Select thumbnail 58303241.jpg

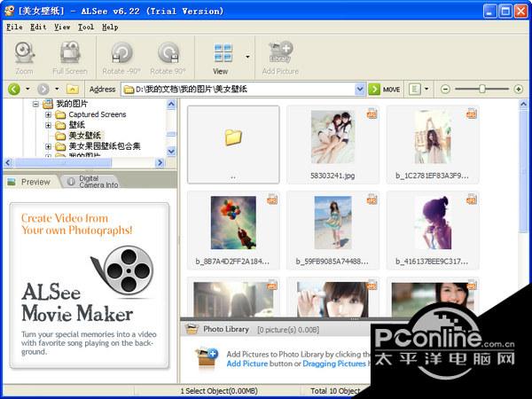(332, 145)
